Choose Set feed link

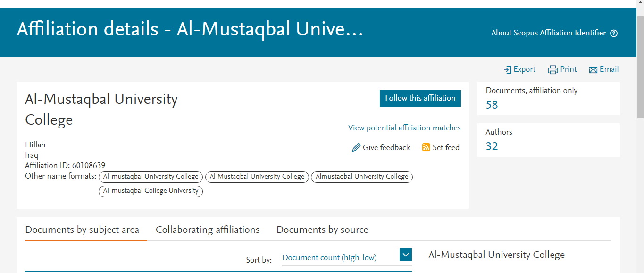pos(446,148)
